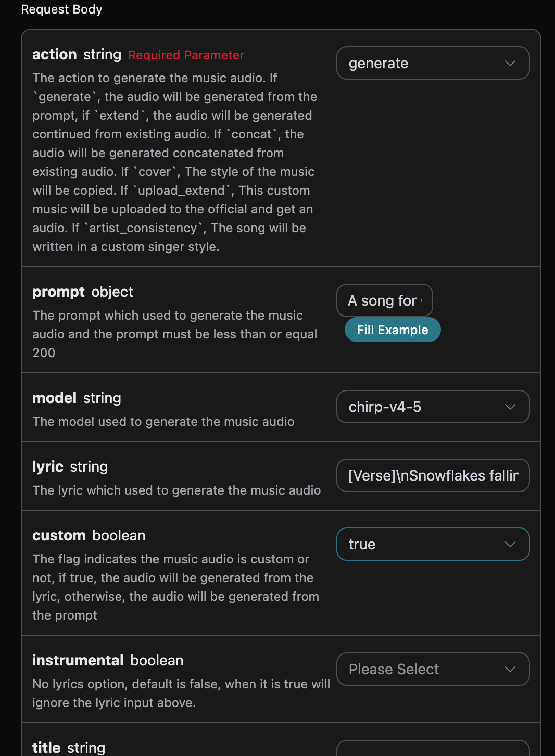This screenshot has height=756, width=555.
Task: Select the "custom" parameter name
Action: pos(59,536)
